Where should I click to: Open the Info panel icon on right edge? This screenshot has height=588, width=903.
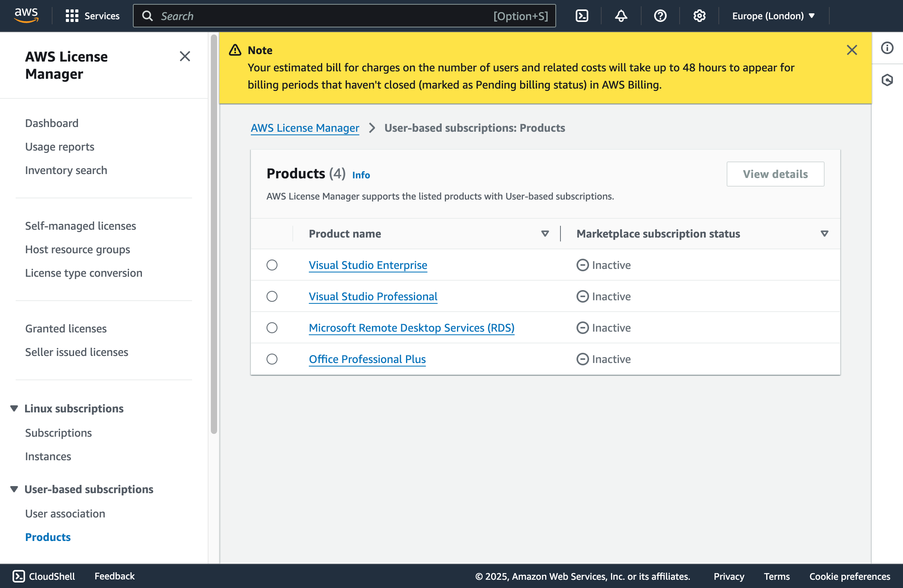[x=887, y=48]
